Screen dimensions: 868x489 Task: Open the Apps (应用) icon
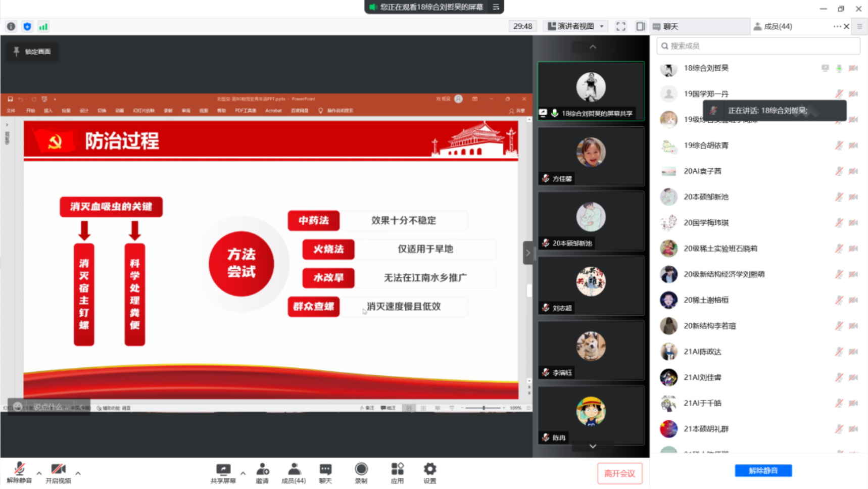click(397, 473)
